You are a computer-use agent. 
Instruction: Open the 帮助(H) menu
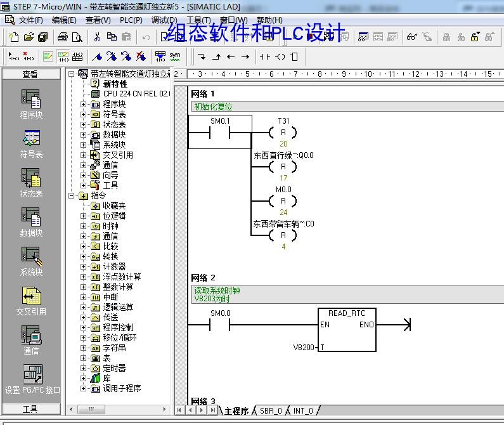[269, 20]
